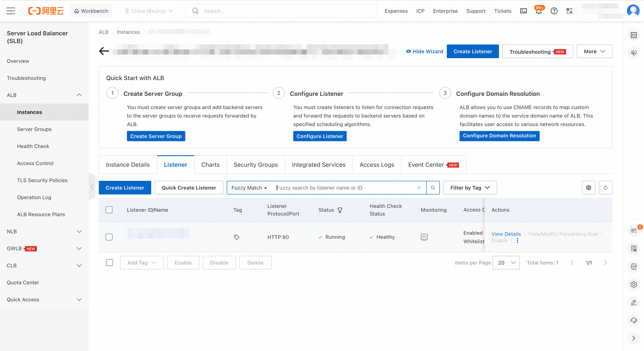Open the language switch icon
This screenshot has width=644, height=351.
tap(569, 11)
